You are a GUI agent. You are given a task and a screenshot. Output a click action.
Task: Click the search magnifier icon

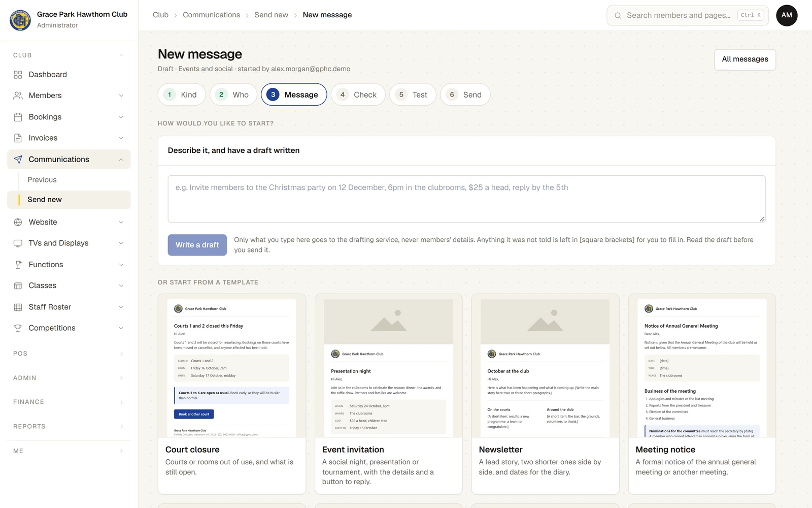click(x=618, y=15)
